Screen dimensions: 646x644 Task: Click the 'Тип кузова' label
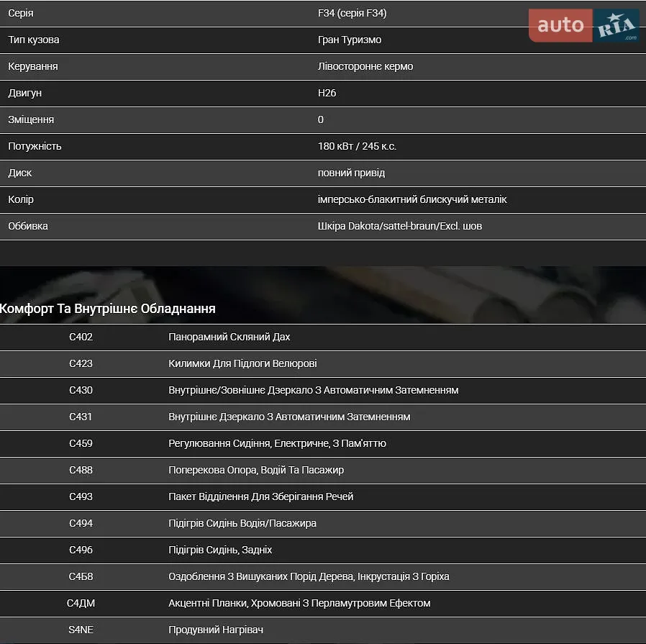[x=34, y=40]
